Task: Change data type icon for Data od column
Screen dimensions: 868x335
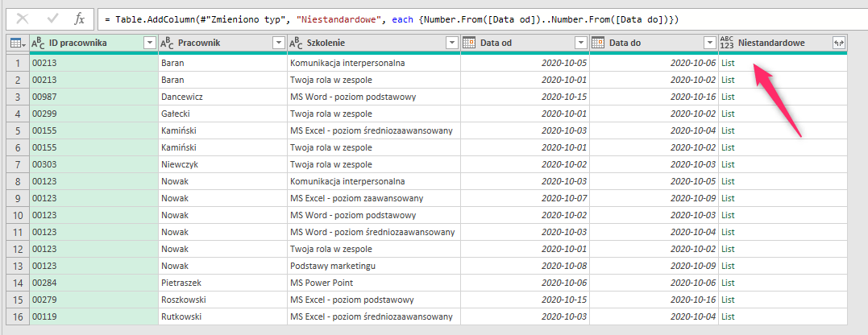Action: (469, 43)
